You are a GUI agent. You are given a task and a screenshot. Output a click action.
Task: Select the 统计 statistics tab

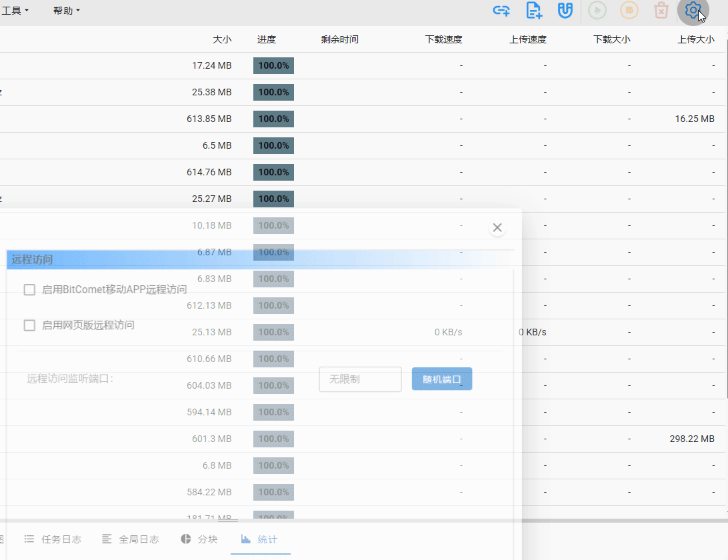click(x=259, y=539)
